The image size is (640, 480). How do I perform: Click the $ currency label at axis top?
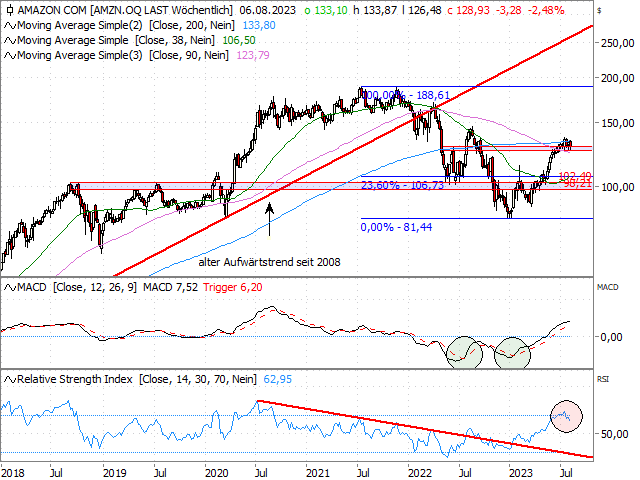point(599,11)
